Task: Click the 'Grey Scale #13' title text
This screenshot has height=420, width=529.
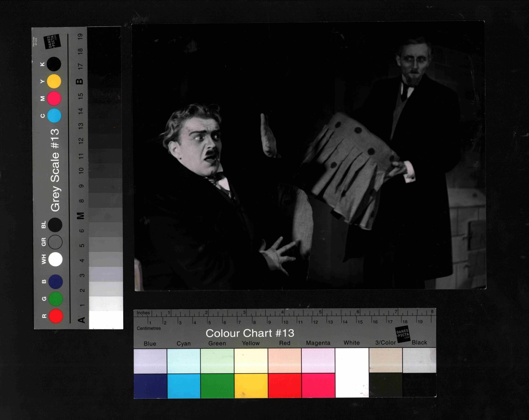Action: click(55, 170)
